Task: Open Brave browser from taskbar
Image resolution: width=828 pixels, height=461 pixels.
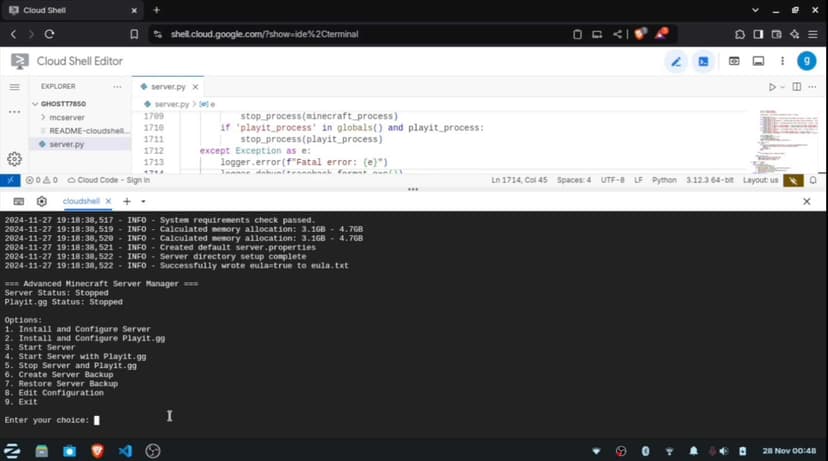Action: point(97,451)
